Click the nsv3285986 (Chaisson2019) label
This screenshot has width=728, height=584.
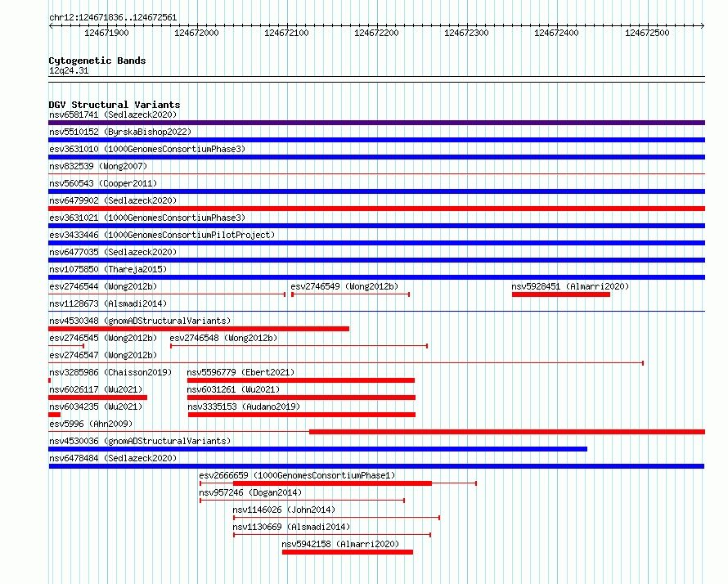(110, 372)
